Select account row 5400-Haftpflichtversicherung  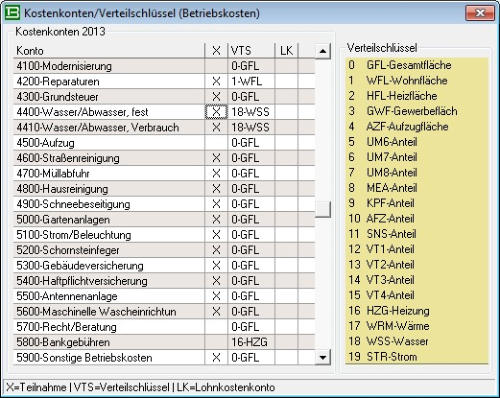pyautogui.click(x=164, y=281)
